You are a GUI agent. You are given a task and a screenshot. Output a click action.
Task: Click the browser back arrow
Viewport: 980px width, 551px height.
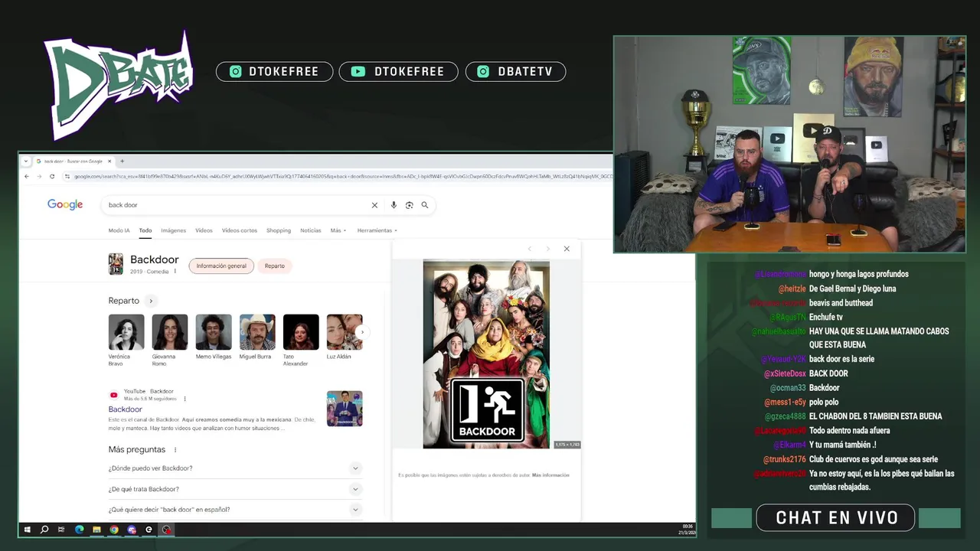pyautogui.click(x=27, y=176)
